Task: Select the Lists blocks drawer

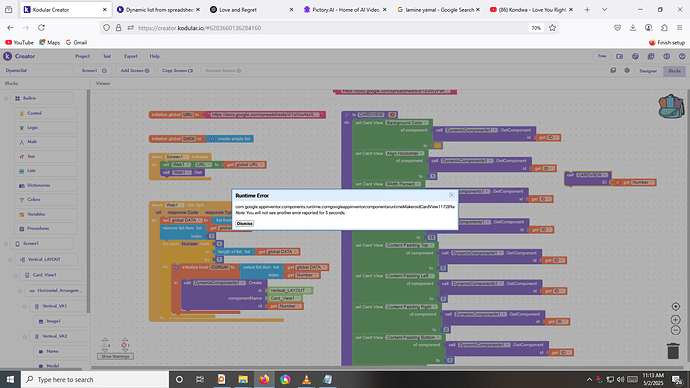Action: tap(46, 171)
